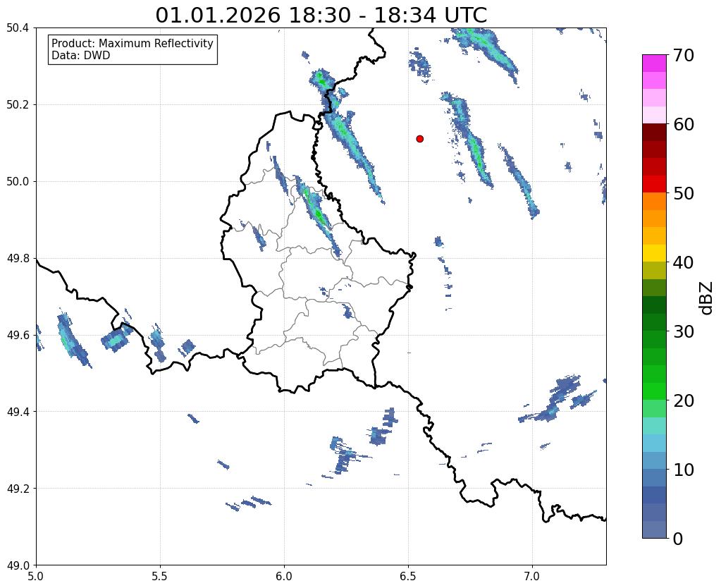Click latitude tick label 49.2
721x588 pixels.
click(18, 489)
